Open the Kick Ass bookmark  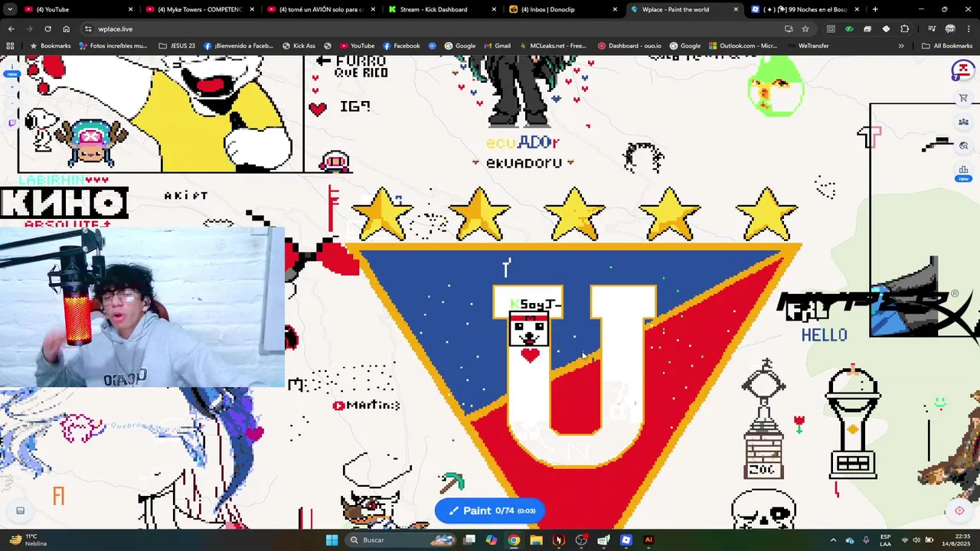click(299, 46)
